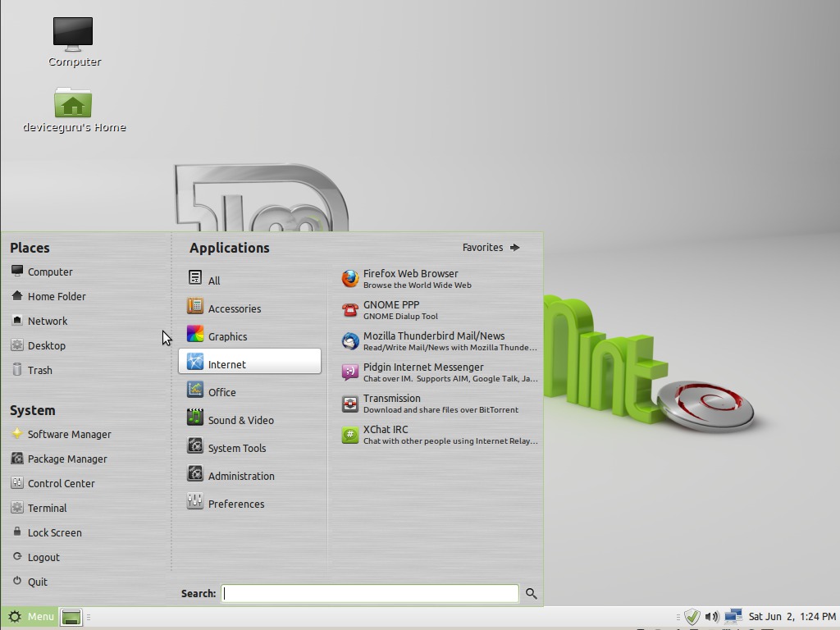Open Control Center
Image resolution: width=840 pixels, height=630 pixels.
coord(52,483)
